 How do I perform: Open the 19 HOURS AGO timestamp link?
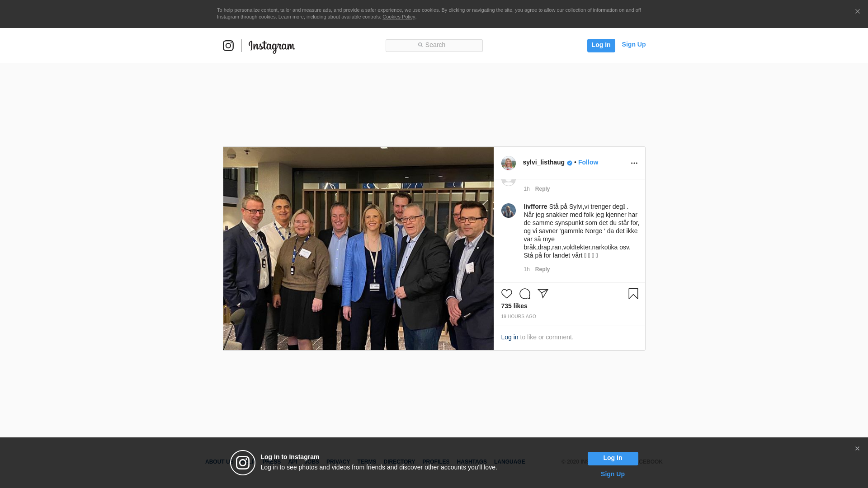(519, 317)
